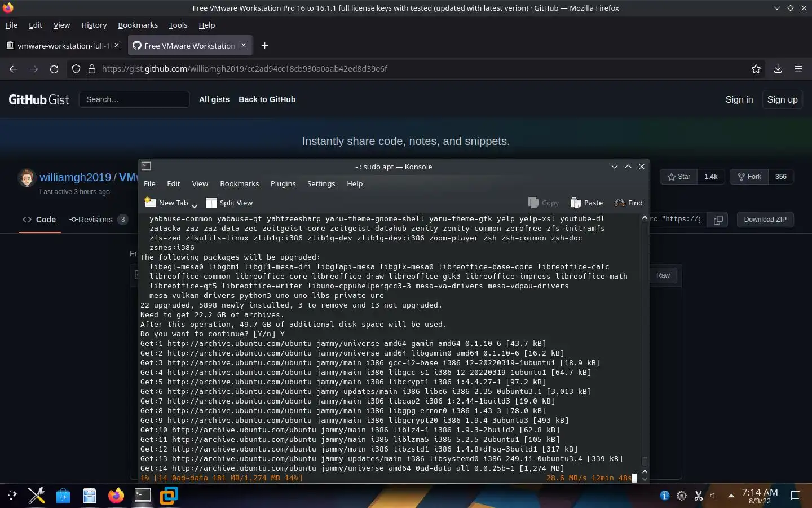Open Konsole Settings menu

coord(321,183)
